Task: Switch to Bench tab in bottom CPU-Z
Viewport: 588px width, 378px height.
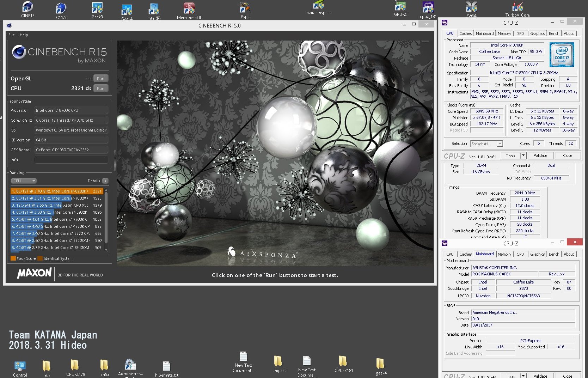Action: [554, 254]
